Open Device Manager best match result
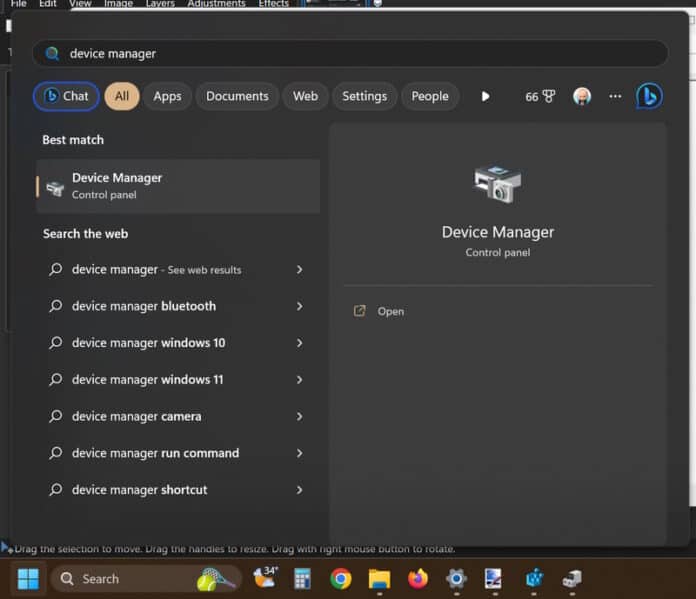This screenshot has width=696, height=599. coord(178,186)
